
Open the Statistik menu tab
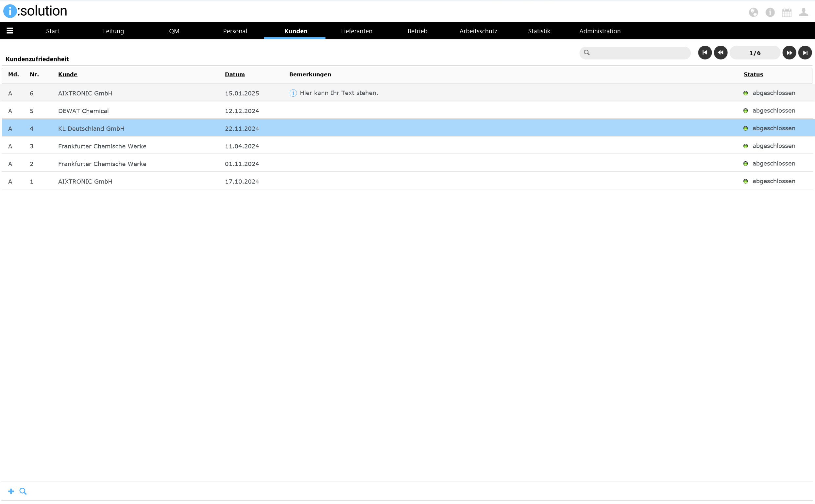pyautogui.click(x=539, y=31)
